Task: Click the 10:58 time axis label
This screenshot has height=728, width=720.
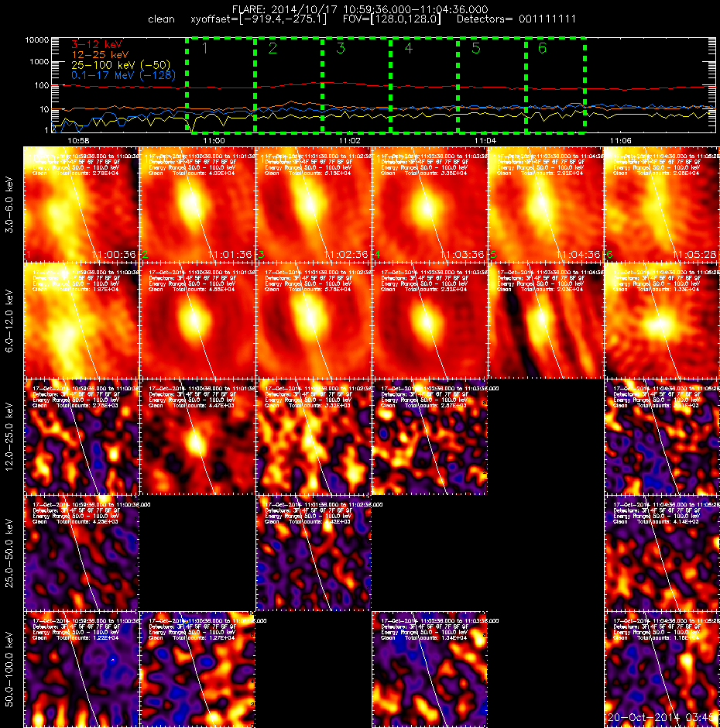Action: point(78,140)
